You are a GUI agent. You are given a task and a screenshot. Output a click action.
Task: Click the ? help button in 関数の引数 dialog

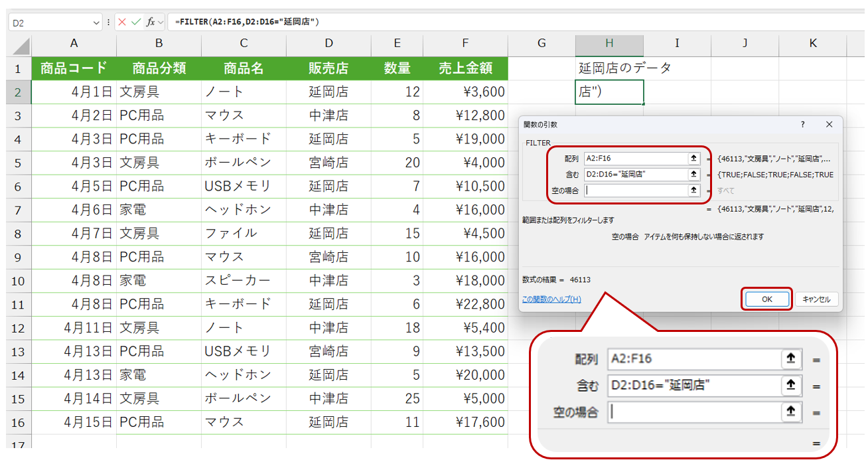tap(803, 124)
